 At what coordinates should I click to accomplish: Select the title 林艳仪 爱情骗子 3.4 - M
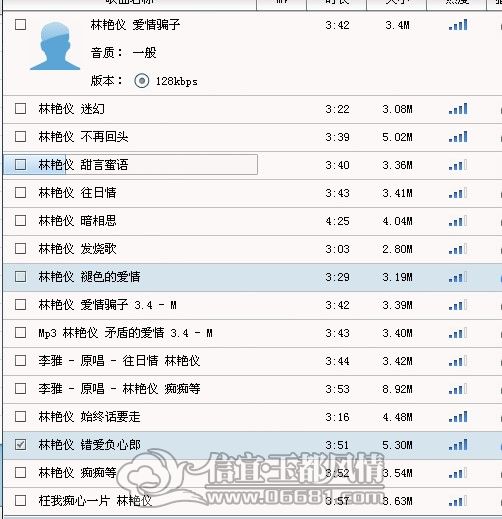[x=107, y=305]
